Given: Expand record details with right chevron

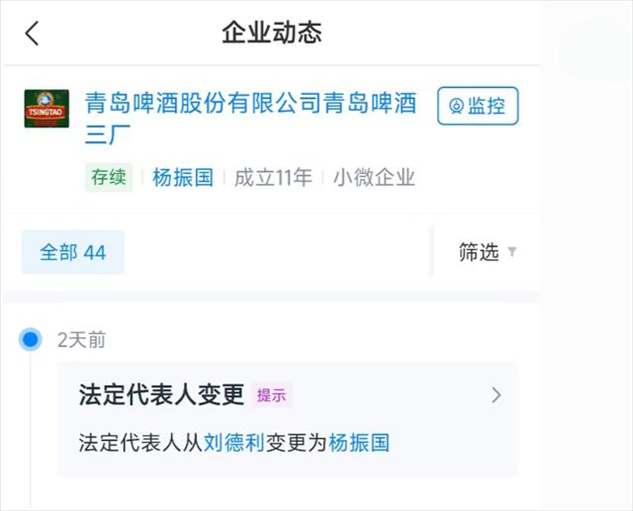Looking at the screenshot, I should tap(496, 395).
